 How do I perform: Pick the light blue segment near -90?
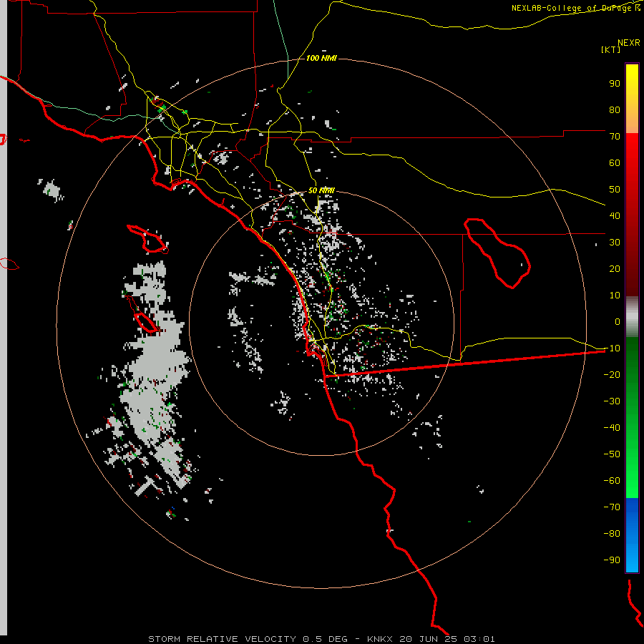(632, 559)
